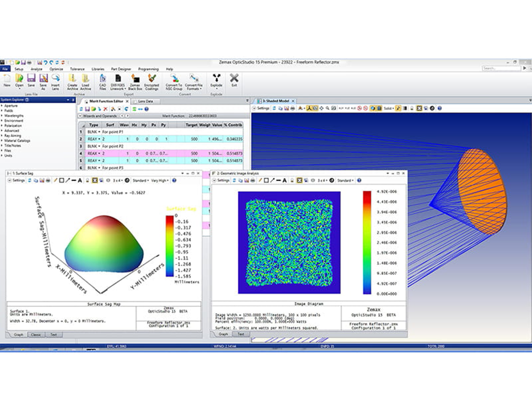
Task: Toggle the lock window icon in Surface Sag
Action: click(87, 180)
